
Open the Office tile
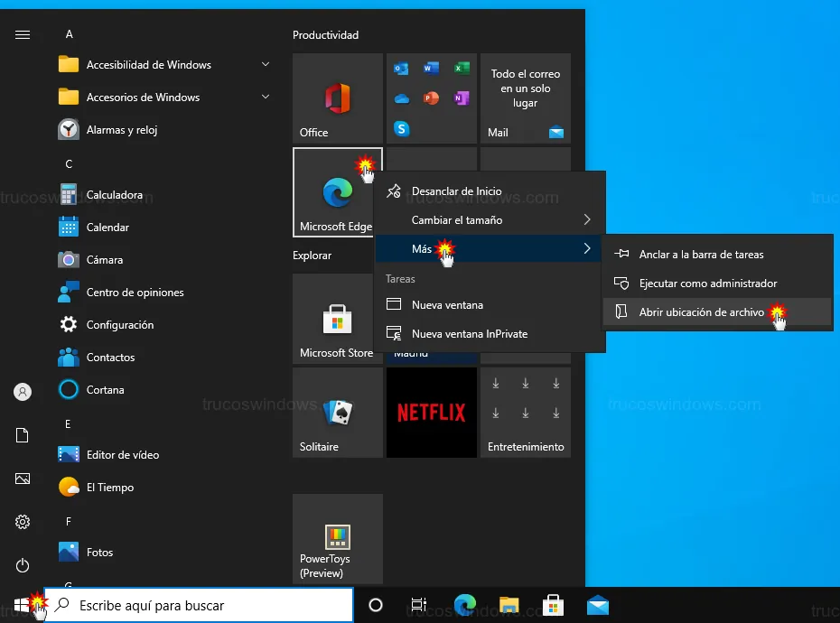point(337,98)
